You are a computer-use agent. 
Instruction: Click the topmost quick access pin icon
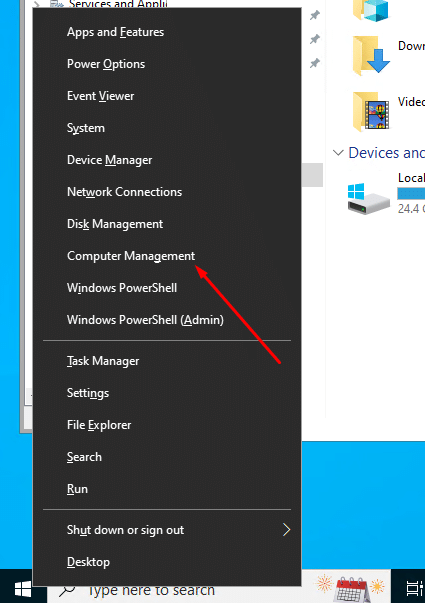(x=315, y=15)
